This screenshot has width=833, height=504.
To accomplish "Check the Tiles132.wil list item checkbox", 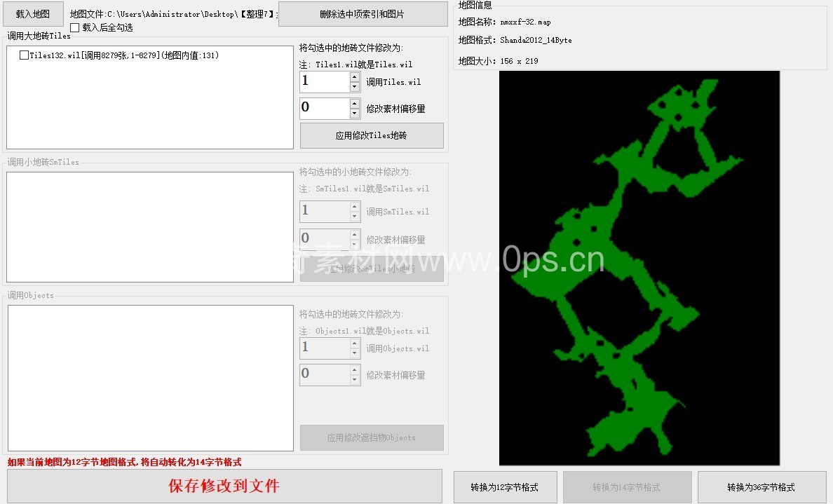I will point(25,55).
